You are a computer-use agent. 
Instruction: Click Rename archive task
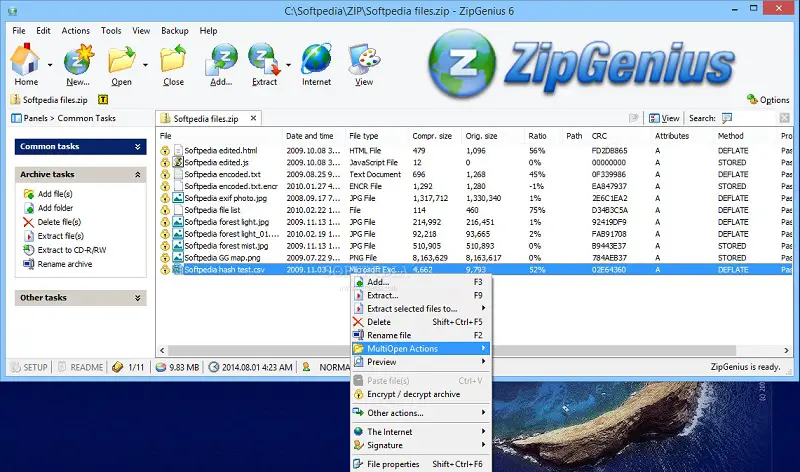58,264
